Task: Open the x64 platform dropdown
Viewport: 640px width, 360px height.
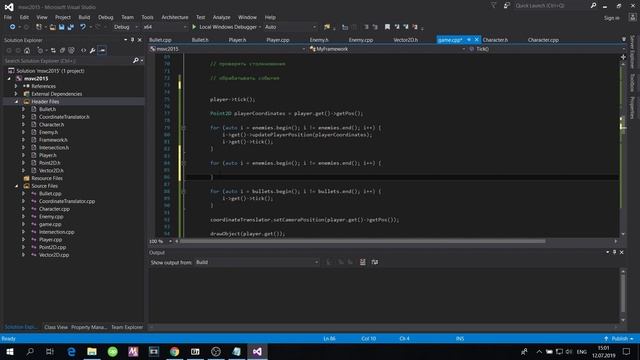Action: coord(165,27)
